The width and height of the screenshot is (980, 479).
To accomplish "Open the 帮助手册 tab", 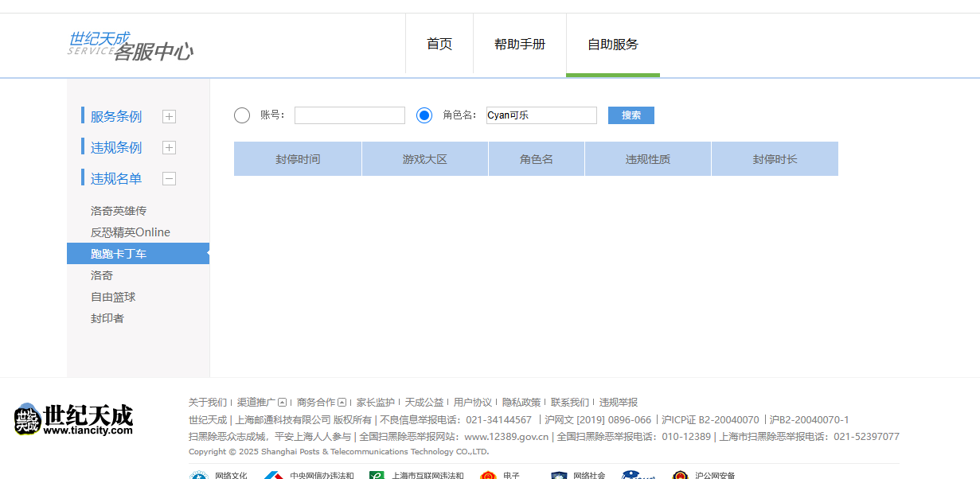I will click(x=520, y=45).
